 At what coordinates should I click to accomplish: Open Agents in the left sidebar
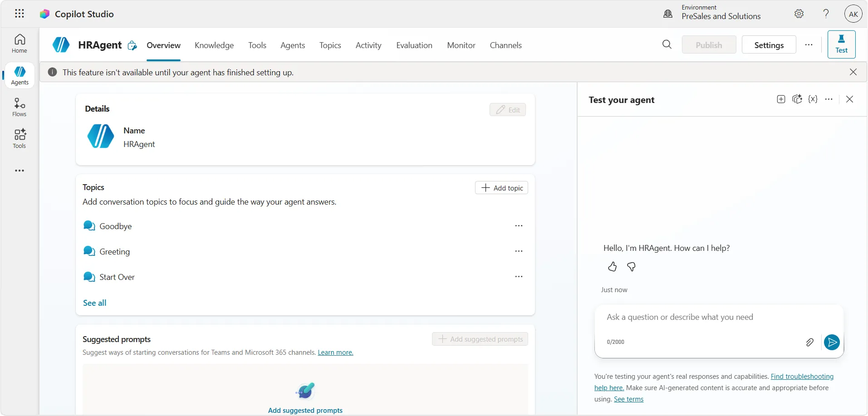coord(20,75)
